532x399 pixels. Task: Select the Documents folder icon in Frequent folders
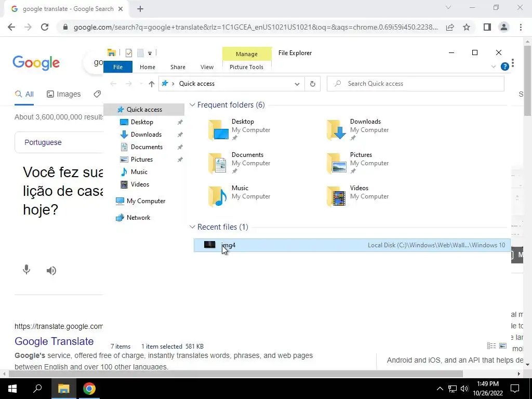pos(218,163)
